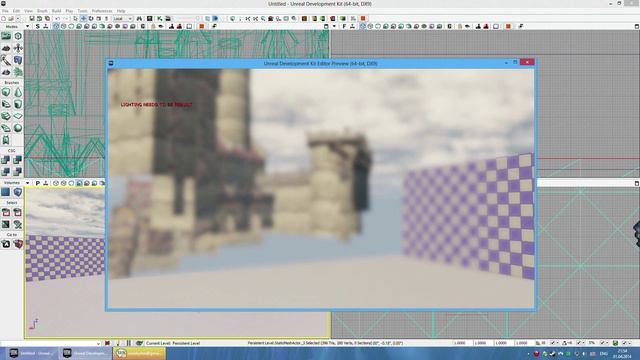Toggle the S button in top-left viewport toolbar
This screenshot has height=360, width=640.
(38, 27)
